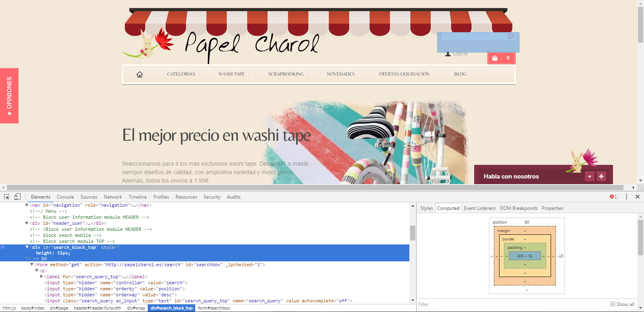This screenshot has height=312, width=644.
Task: Select the hidden input named controller
Action: 116,283
